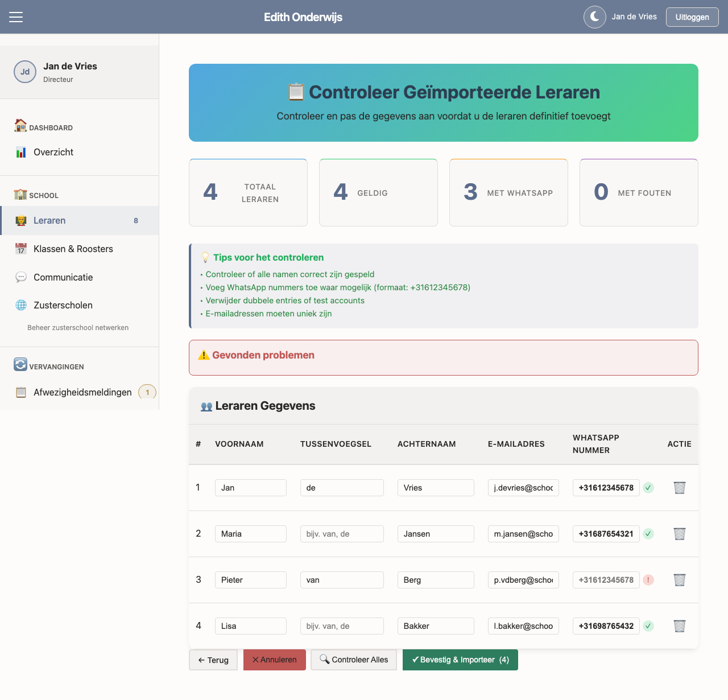Edit email field p.vdberg
The image size is (728, 700).
[523, 580]
